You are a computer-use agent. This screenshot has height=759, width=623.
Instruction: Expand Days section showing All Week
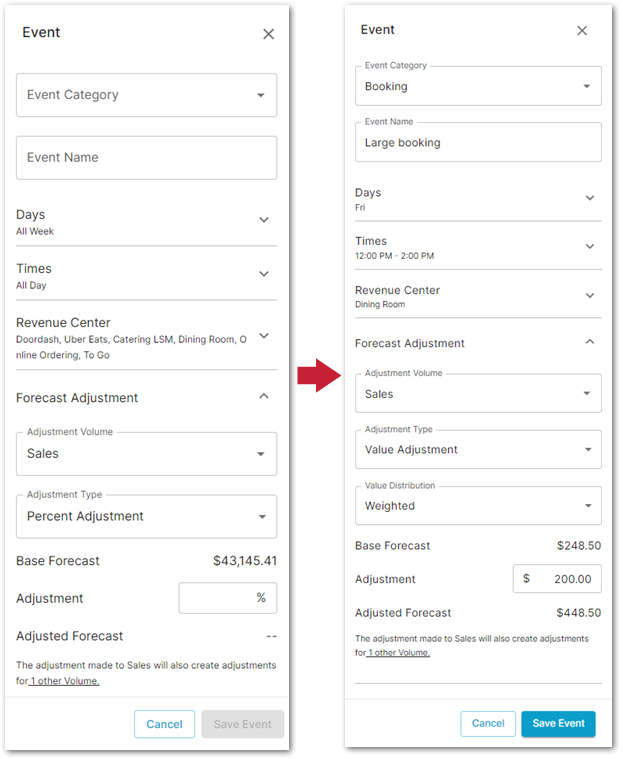[264, 220]
